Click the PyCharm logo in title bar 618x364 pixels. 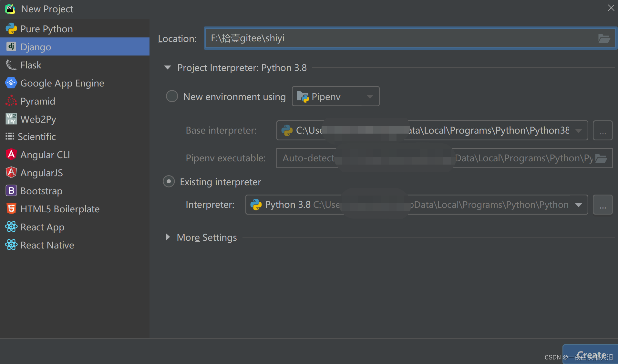point(10,9)
